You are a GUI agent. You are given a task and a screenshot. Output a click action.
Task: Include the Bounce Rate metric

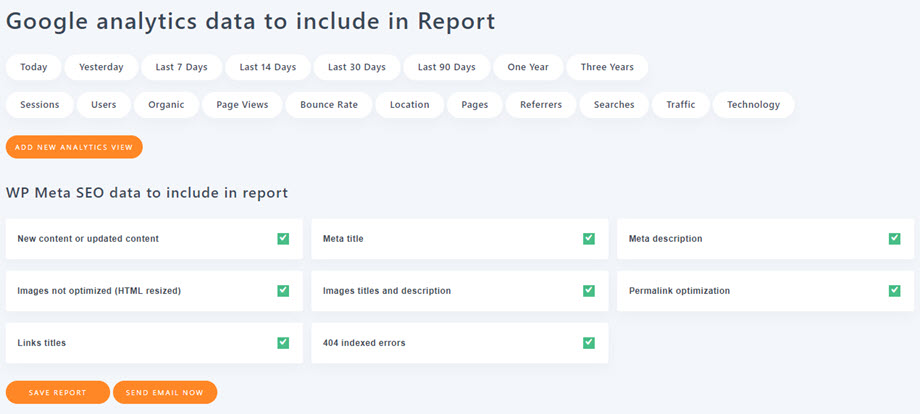pyautogui.click(x=328, y=105)
